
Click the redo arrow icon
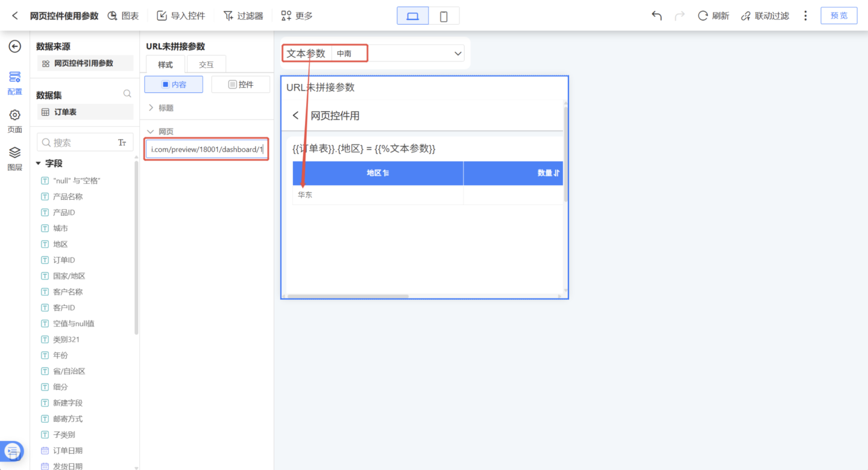pos(679,16)
